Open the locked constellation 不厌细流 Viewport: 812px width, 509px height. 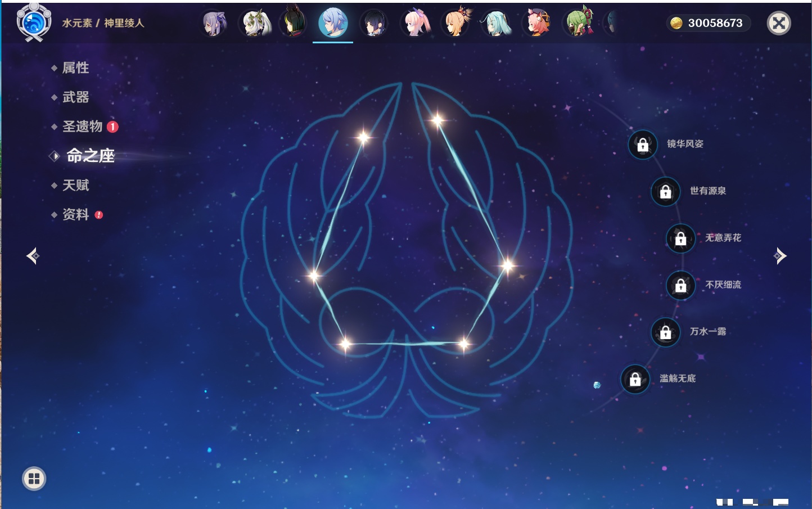tap(681, 286)
